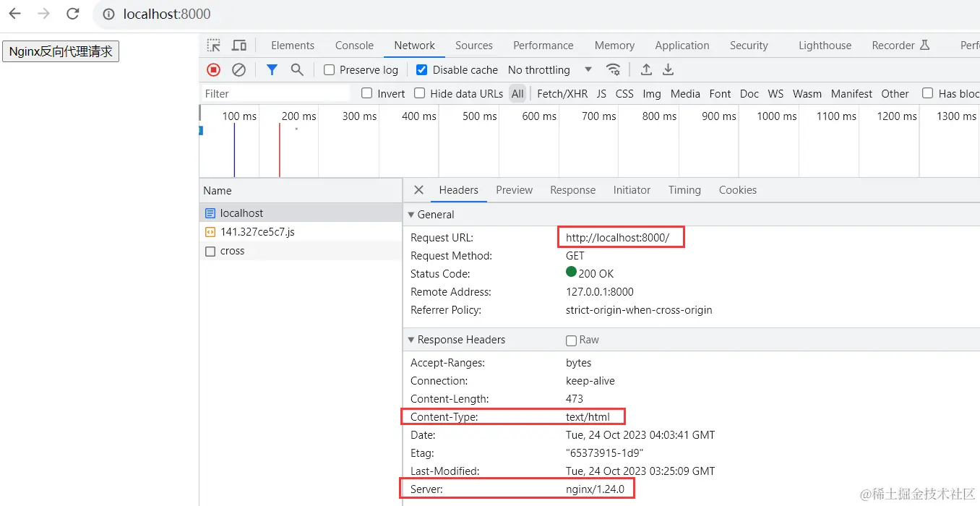This screenshot has width=980, height=506.
Task: Switch to Console tab
Action: (354, 46)
